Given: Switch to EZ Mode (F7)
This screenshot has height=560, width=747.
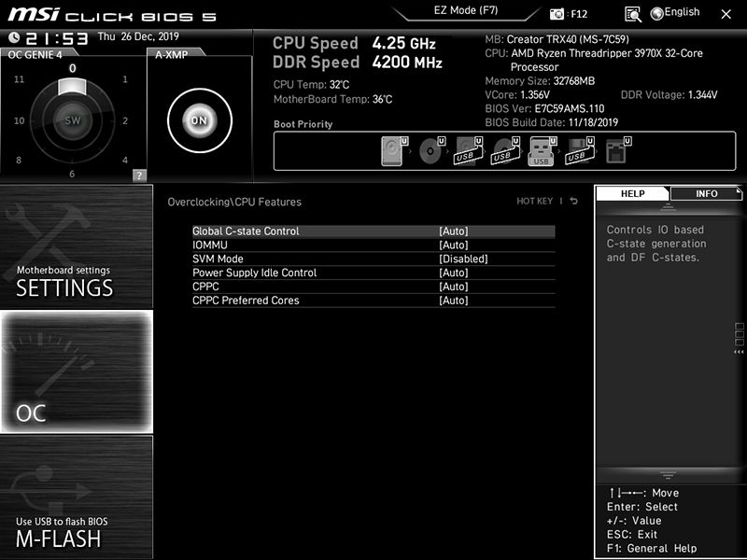Looking at the screenshot, I should 465,10.
